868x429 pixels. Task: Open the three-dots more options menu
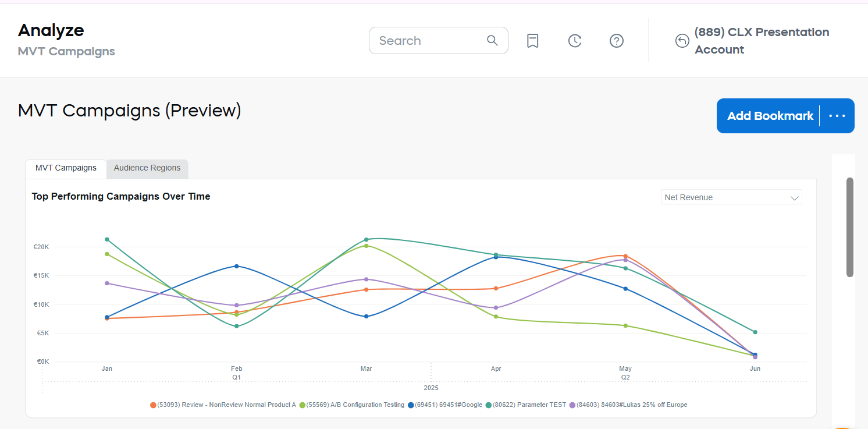click(837, 116)
